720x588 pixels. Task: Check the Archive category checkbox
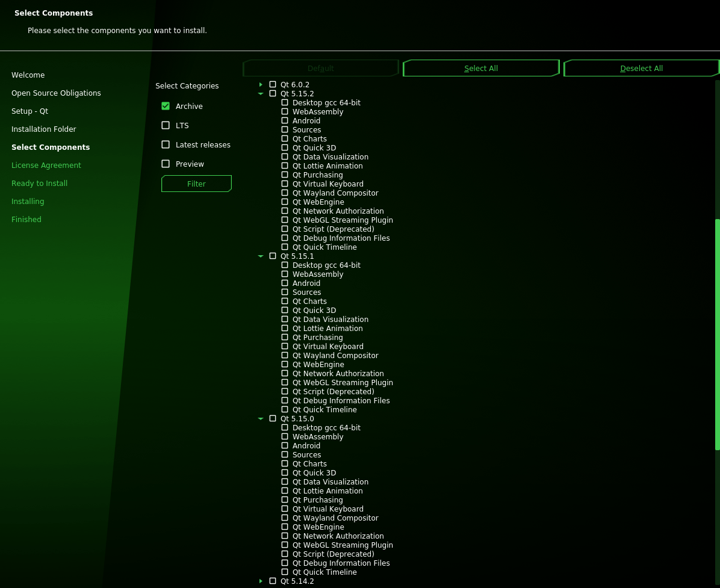pos(166,106)
